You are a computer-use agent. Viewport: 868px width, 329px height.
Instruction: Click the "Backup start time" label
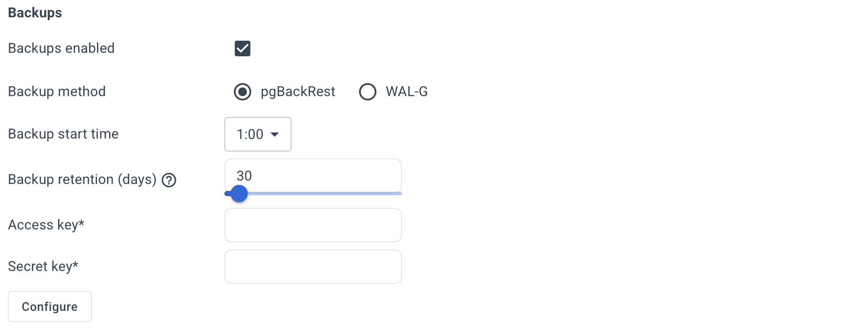63,134
